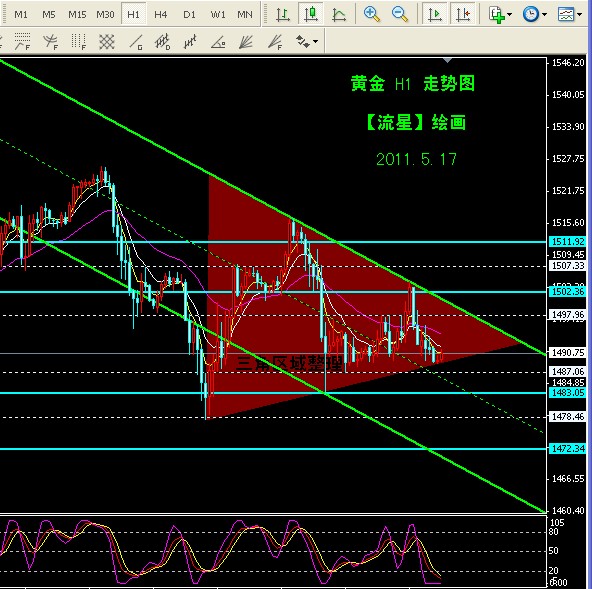Click the 1478.46 price level label
This screenshot has height=589, width=592.
point(567,417)
